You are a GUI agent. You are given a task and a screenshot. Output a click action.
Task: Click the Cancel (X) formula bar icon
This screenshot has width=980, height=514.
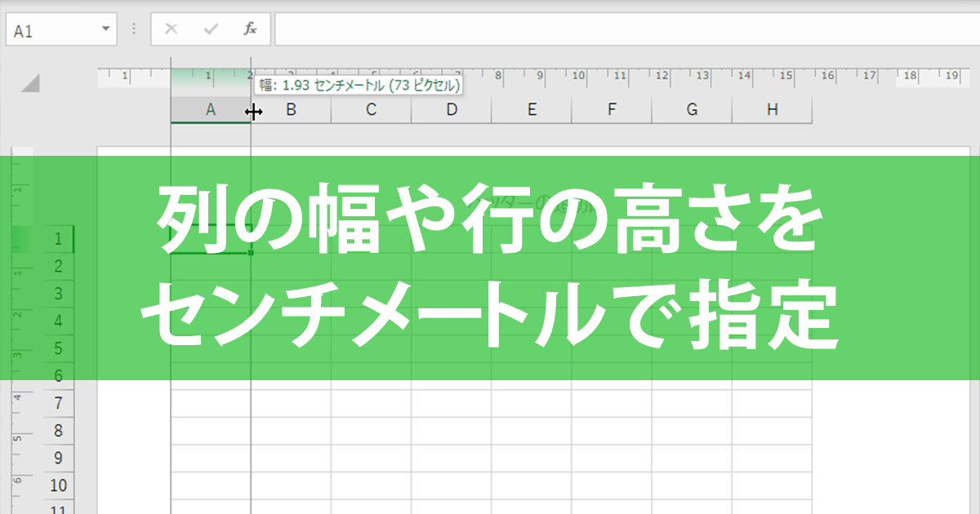coord(171,29)
